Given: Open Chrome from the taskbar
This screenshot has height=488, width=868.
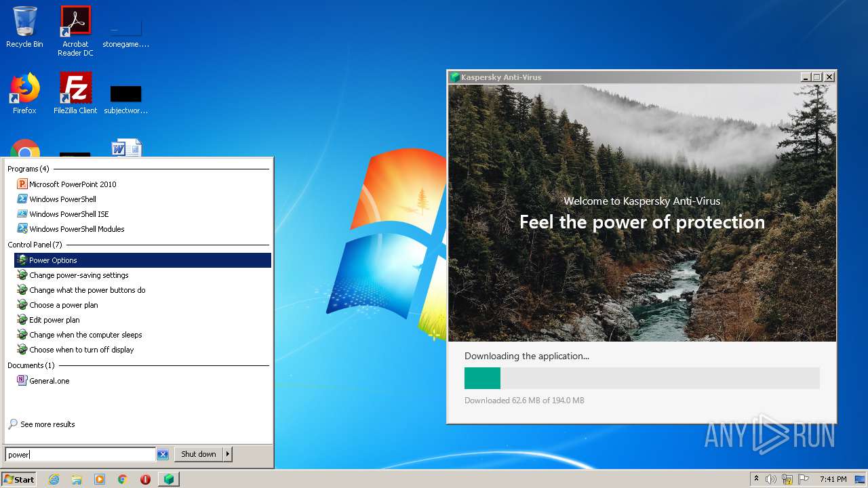Looking at the screenshot, I should point(123,479).
